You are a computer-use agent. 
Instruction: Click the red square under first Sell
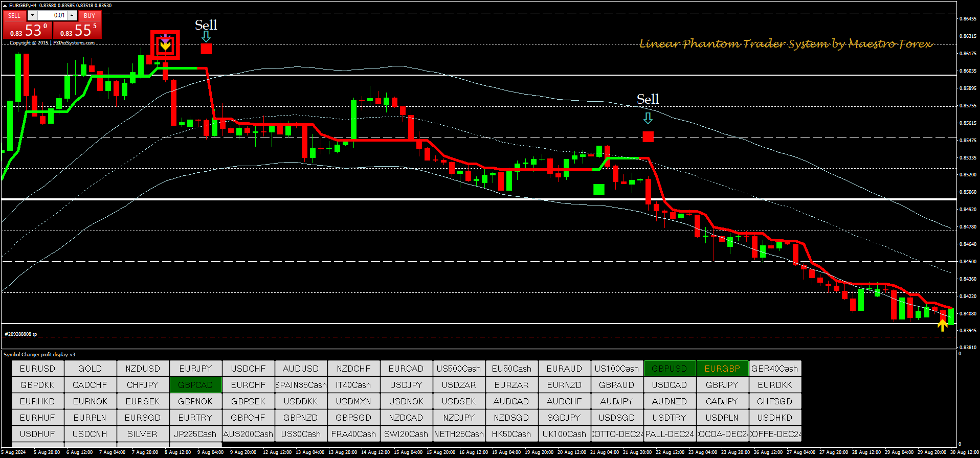pyautogui.click(x=206, y=49)
